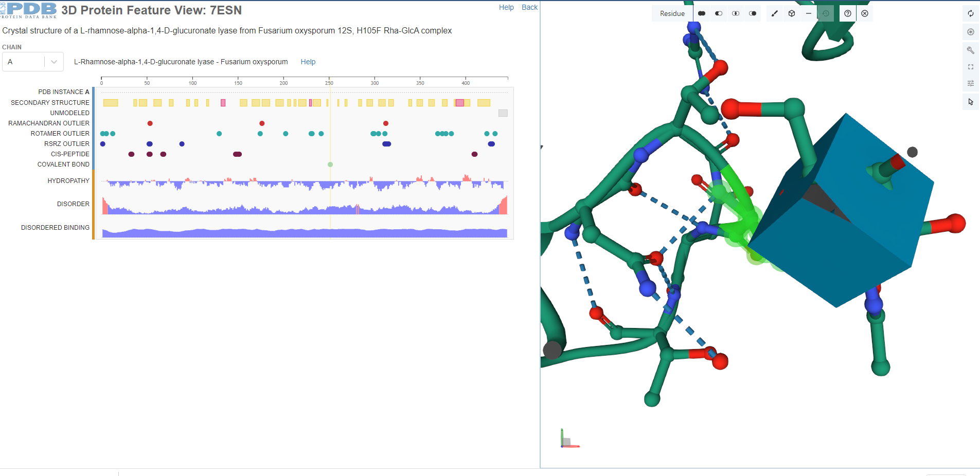980x476 pixels.
Task: Click the green covalent bond marker
Action: point(330,164)
